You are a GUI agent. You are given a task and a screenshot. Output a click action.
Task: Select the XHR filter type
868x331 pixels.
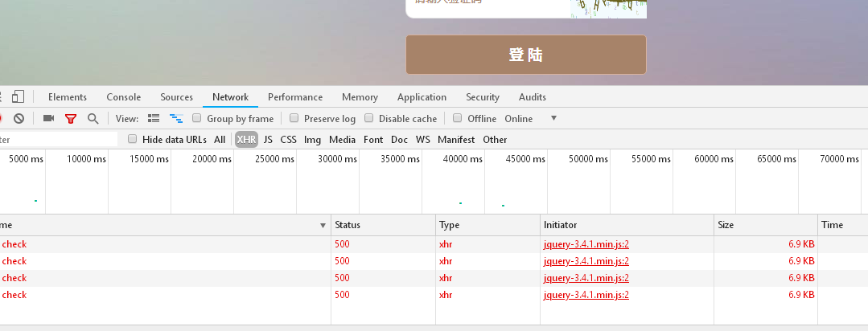(x=246, y=140)
